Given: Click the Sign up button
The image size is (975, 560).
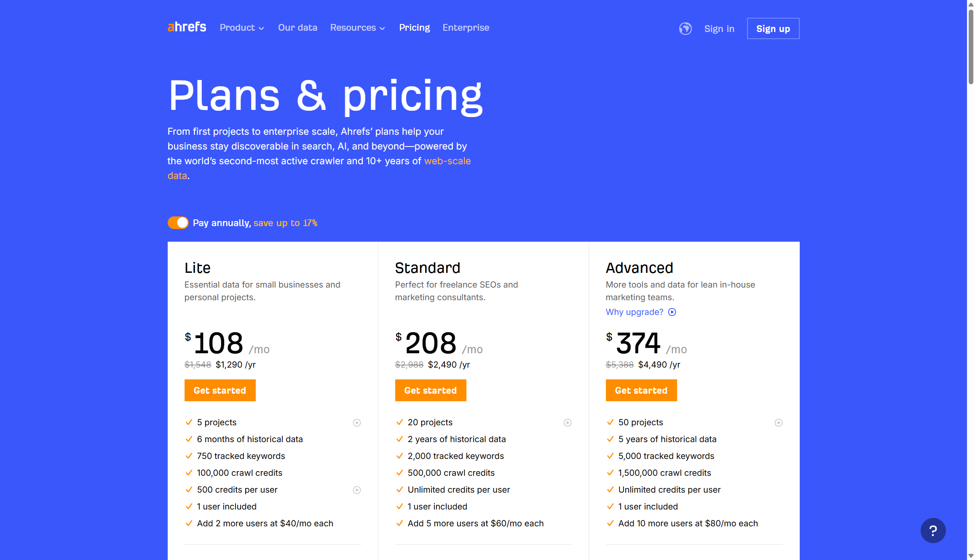Looking at the screenshot, I should [x=773, y=28].
